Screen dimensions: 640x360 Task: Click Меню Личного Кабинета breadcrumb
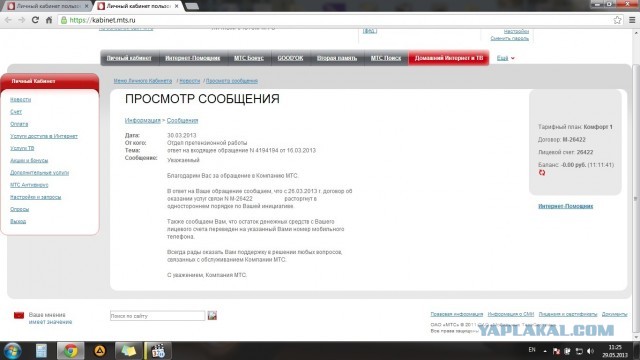(143, 81)
